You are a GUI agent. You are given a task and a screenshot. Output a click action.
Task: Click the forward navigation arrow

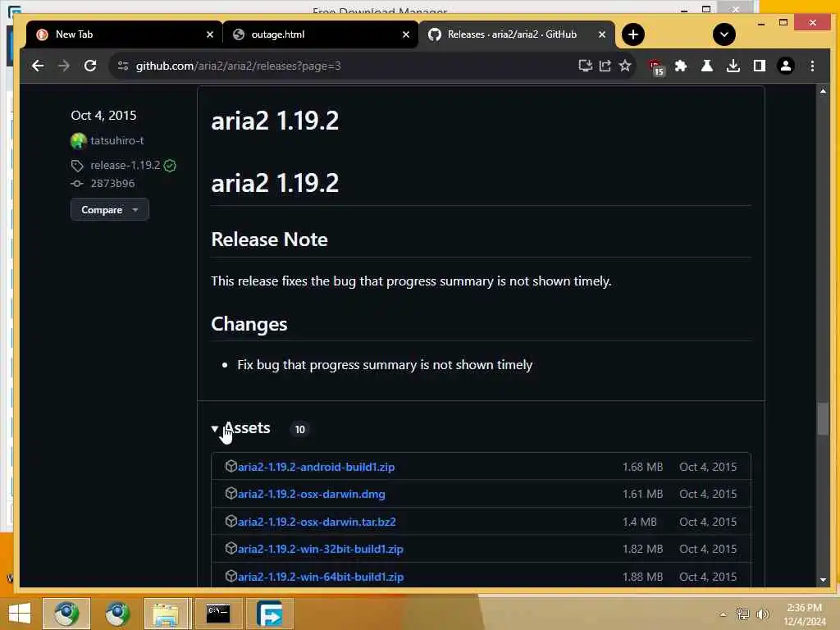coord(64,66)
